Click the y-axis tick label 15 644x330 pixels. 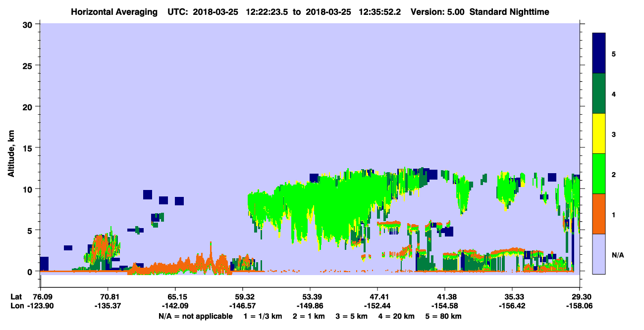(28, 147)
